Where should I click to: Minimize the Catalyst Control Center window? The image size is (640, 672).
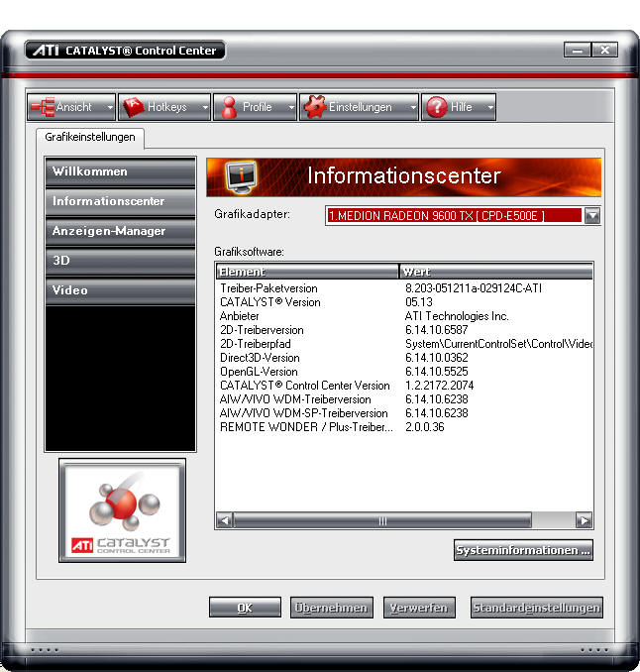point(577,51)
